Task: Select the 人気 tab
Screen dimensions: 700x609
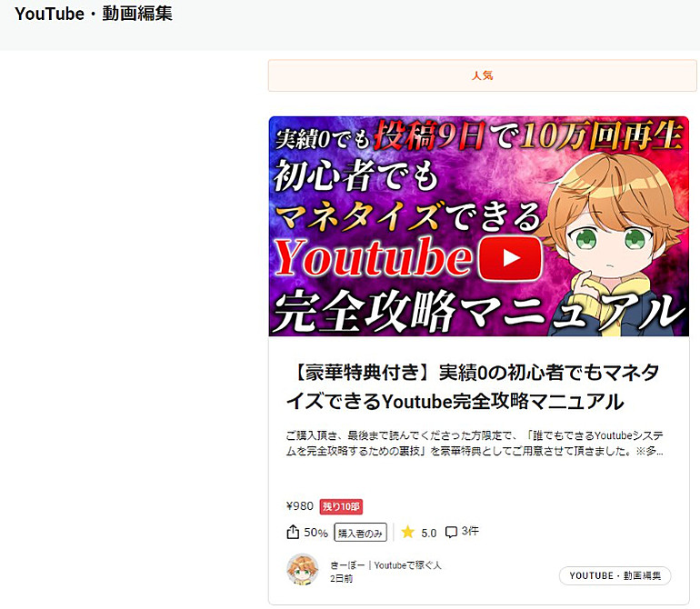Action: click(482, 75)
